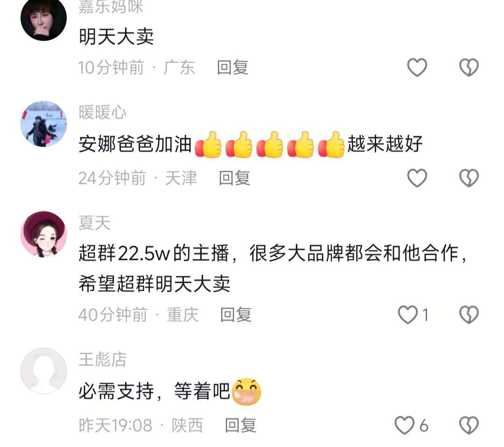Open 夏天's cartoon girl avatar
Screen dimensions: 504x447
pyautogui.click(x=44, y=234)
